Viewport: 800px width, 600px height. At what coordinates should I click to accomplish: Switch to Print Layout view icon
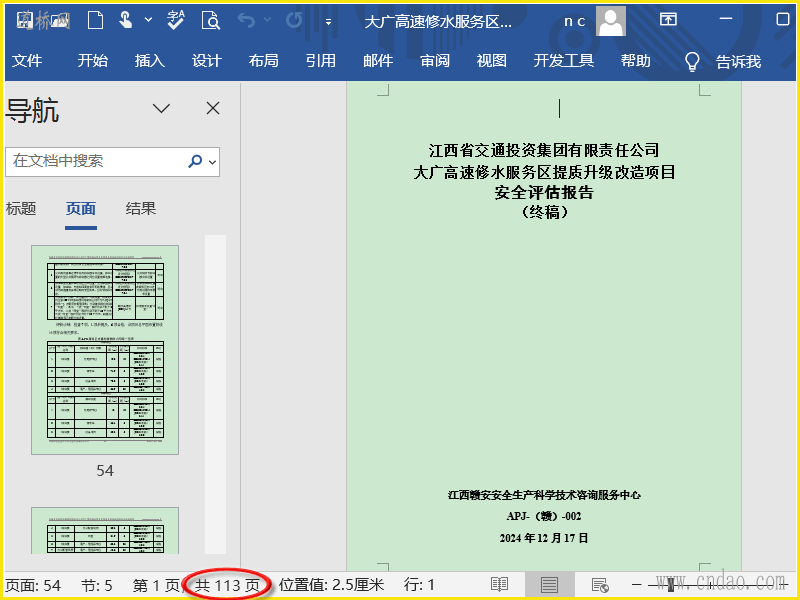click(x=549, y=585)
